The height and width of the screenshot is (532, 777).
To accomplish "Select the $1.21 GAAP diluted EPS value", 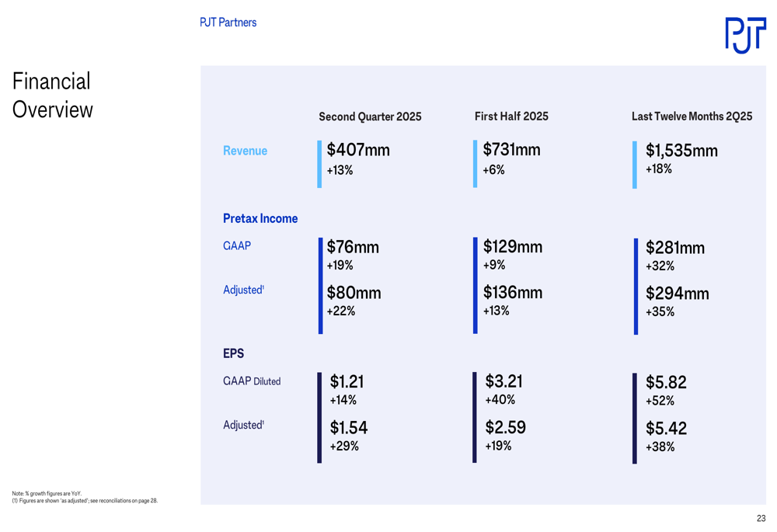I will tap(347, 381).
